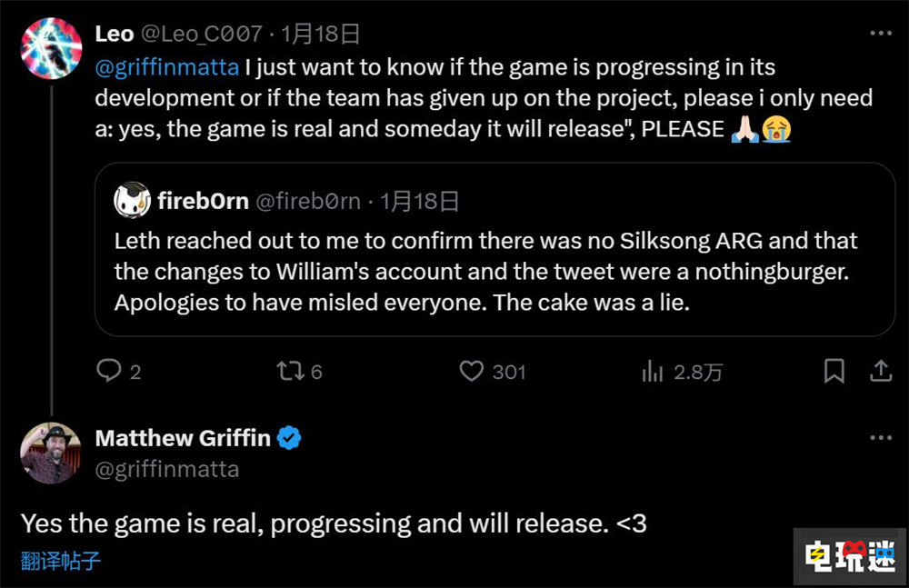Click the share icon on Leo's tweet
The image size is (909, 588).
[x=880, y=371]
